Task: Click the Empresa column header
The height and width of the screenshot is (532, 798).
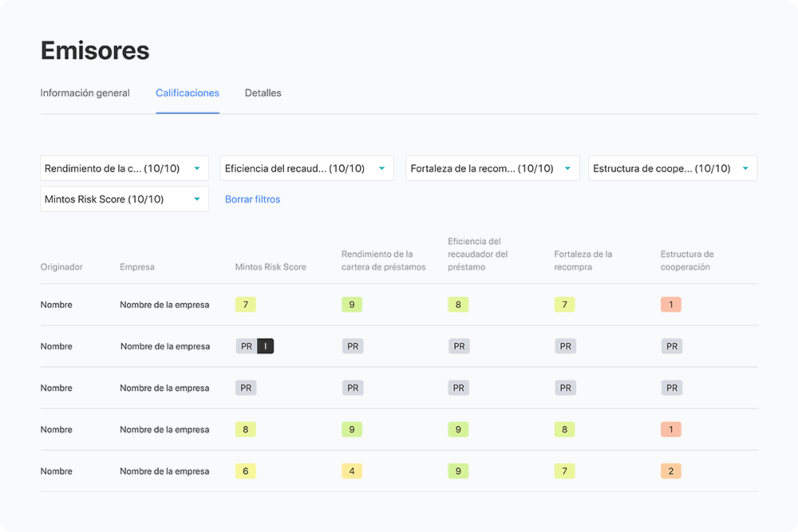Action: click(x=137, y=267)
